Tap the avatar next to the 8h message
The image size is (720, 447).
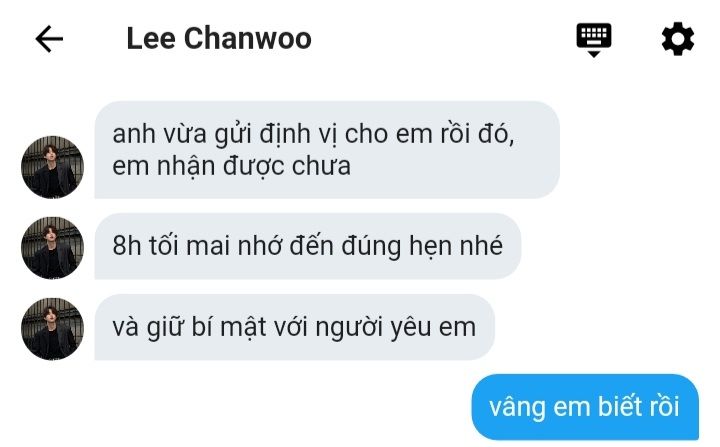pyautogui.click(x=52, y=248)
